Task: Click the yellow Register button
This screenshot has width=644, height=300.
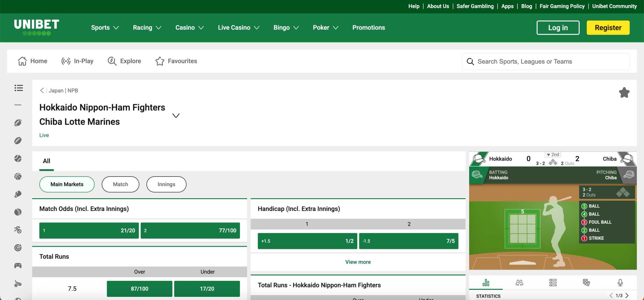Action: point(608,28)
